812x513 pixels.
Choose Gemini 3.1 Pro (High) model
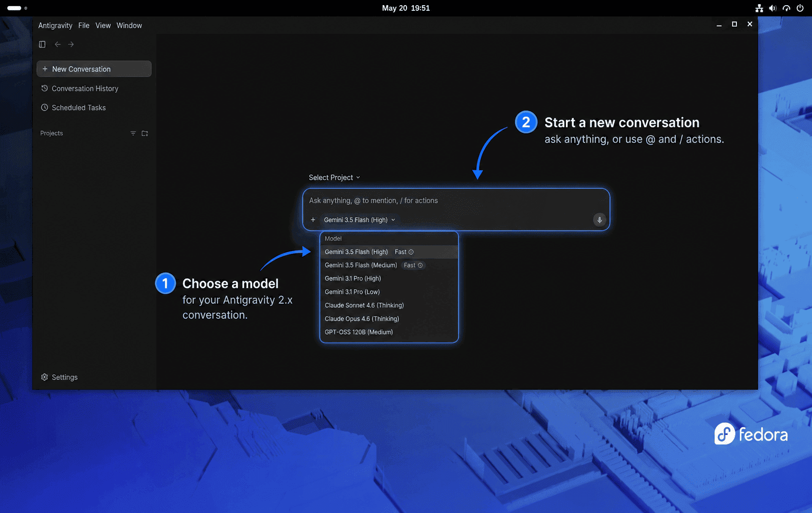pyautogui.click(x=389, y=279)
